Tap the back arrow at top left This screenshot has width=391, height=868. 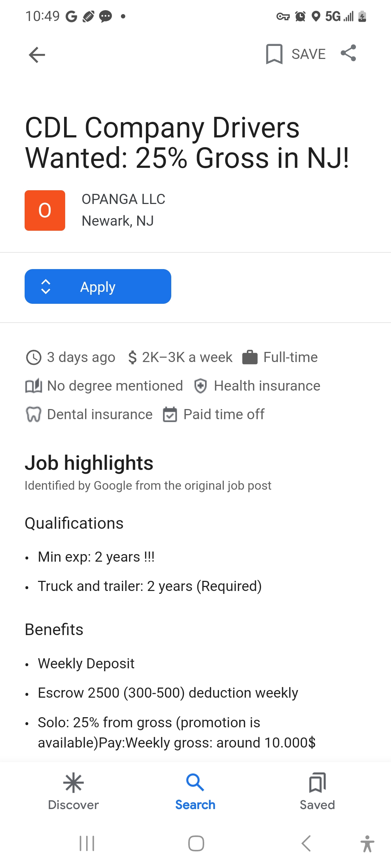[x=37, y=55]
